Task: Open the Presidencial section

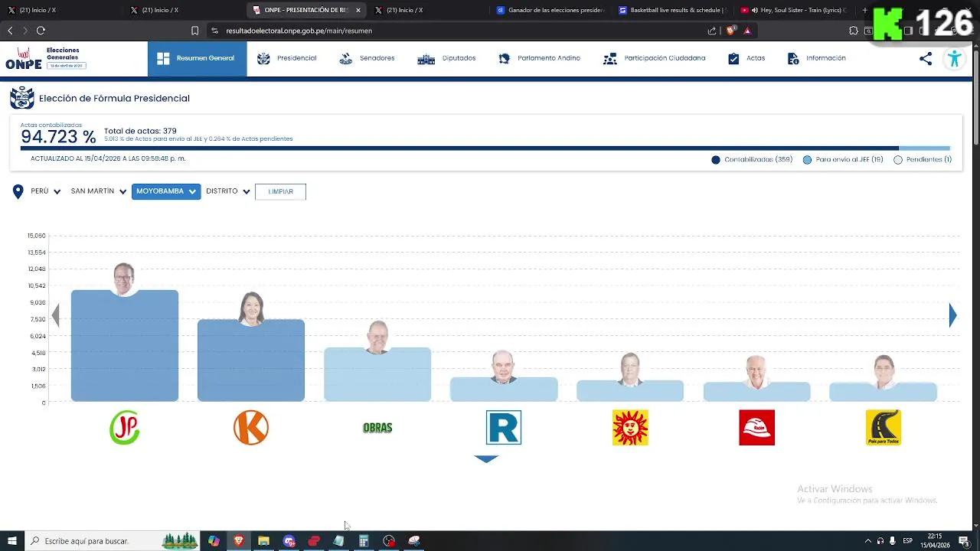Action: click(x=287, y=58)
